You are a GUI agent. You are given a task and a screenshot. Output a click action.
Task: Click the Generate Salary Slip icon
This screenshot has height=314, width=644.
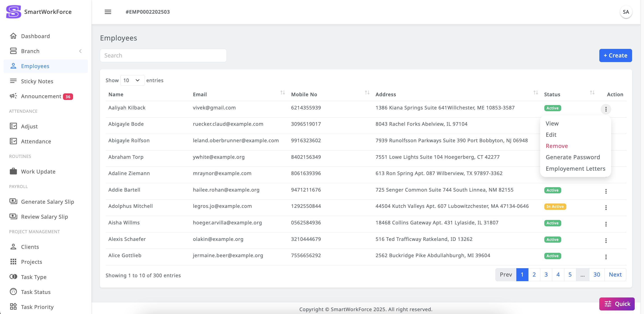[x=13, y=201]
